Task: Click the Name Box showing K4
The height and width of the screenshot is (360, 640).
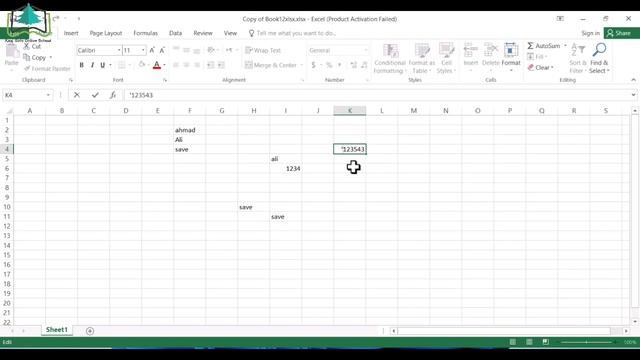Action: pos(24,95)
